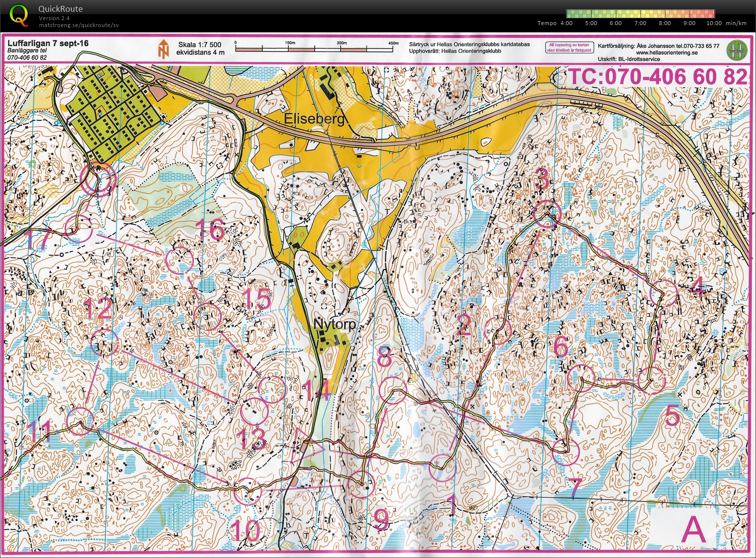Viewport: 756px width, 558px height.
Task: Click control number 16 label
Action: [211, 230]
